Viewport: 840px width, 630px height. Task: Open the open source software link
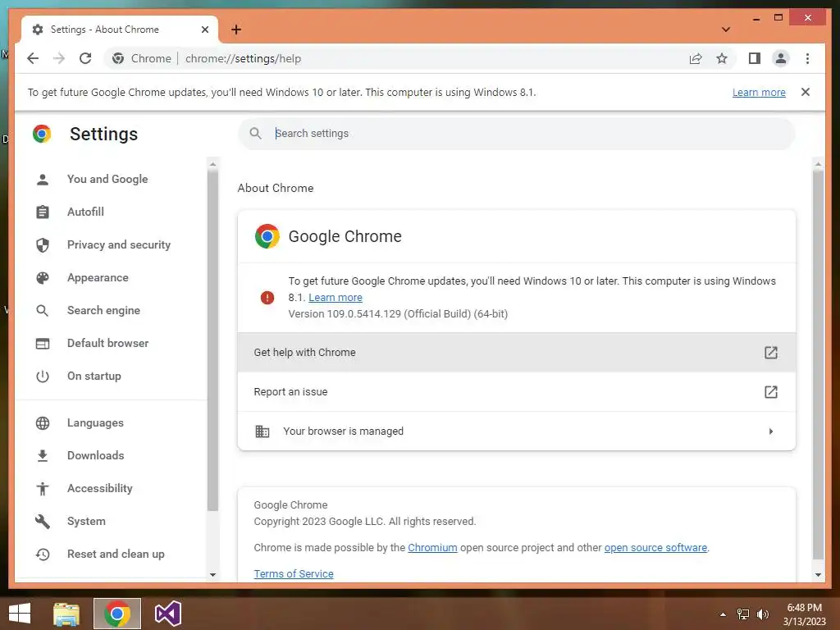click(655, 547)
